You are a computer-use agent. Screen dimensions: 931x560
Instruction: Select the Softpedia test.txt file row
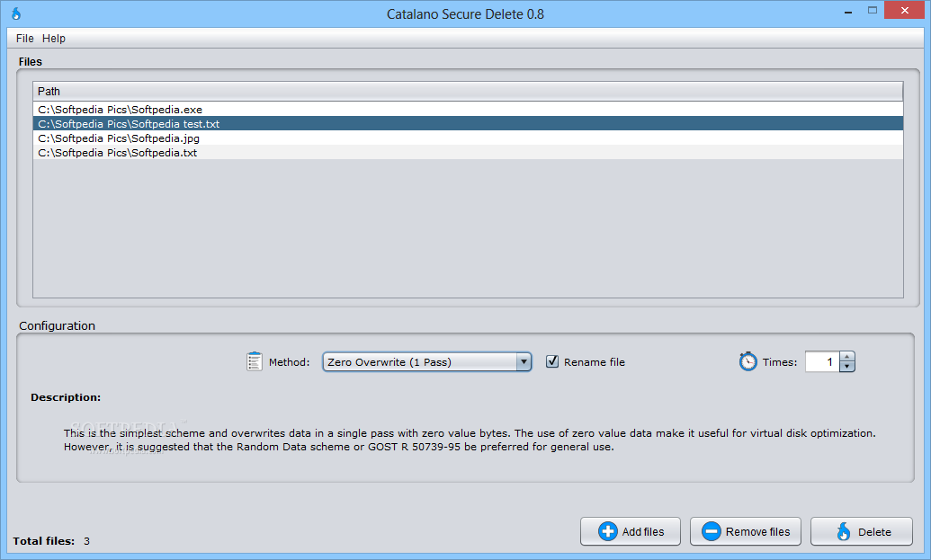(468, 123)
